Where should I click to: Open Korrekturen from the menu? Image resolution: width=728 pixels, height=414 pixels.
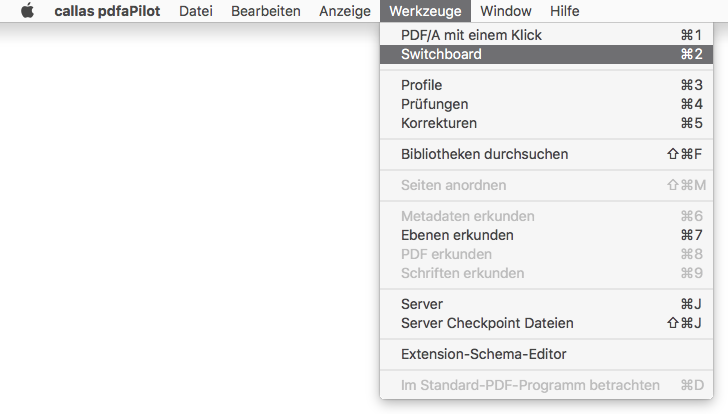(546, 123)
